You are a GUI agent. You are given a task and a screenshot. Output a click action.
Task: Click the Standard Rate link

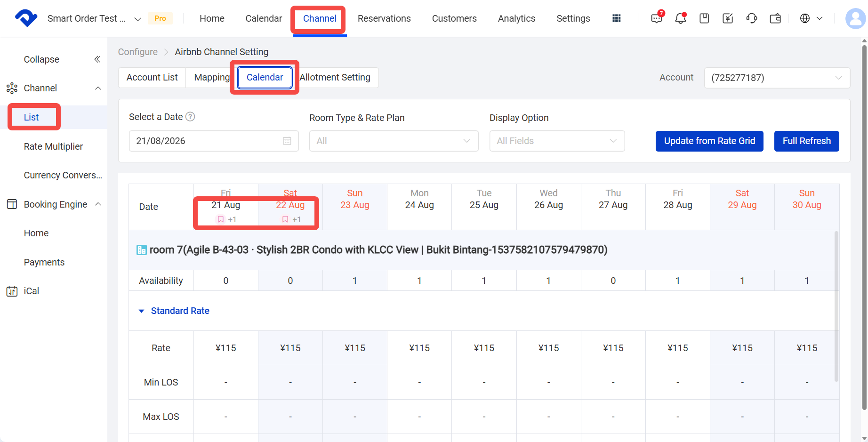tap(180, 311)
